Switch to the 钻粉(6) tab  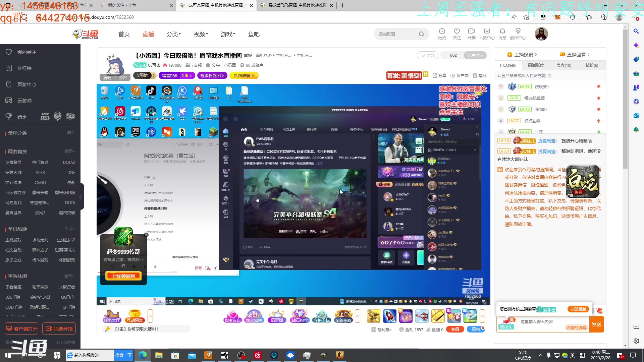click(592, 65)
